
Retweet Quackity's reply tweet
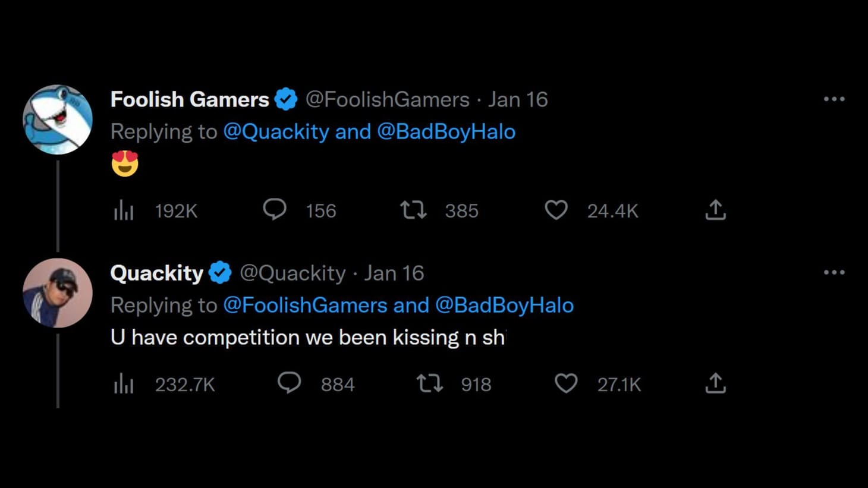pos(430,383)
